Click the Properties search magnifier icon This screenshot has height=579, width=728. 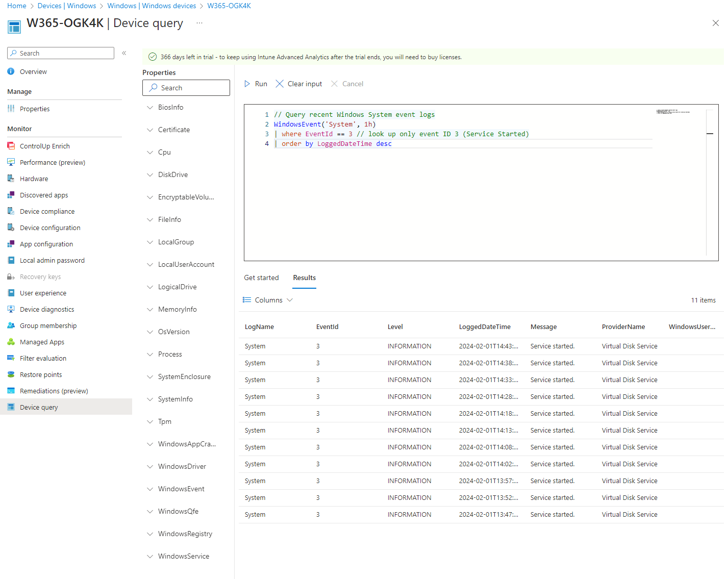coord(153,88)
